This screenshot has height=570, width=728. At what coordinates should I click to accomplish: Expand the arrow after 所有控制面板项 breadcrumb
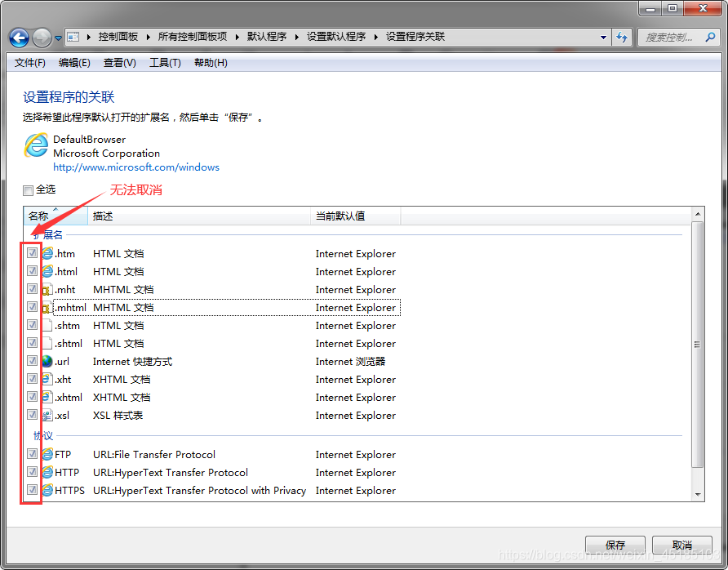tap(237, 37)
